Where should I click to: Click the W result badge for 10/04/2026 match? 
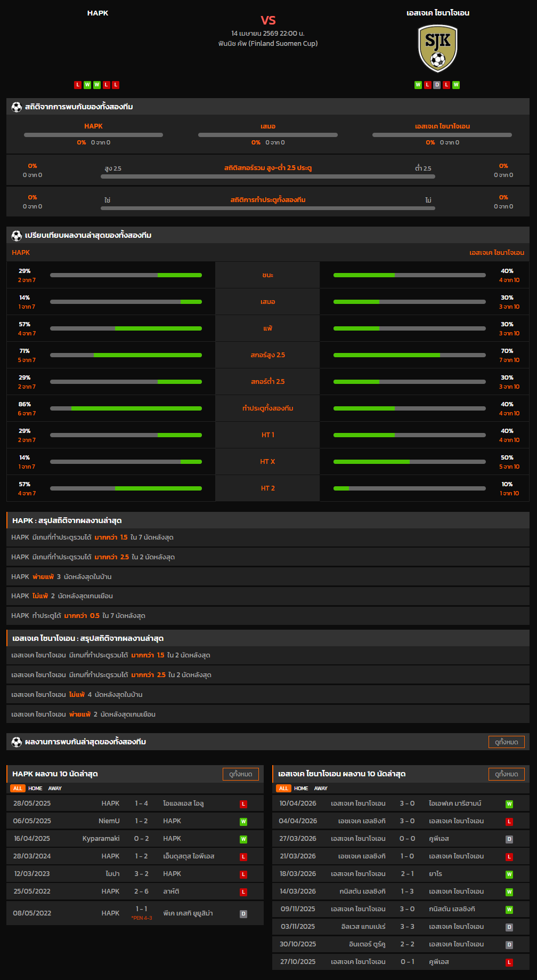click(x=509, y=804)
